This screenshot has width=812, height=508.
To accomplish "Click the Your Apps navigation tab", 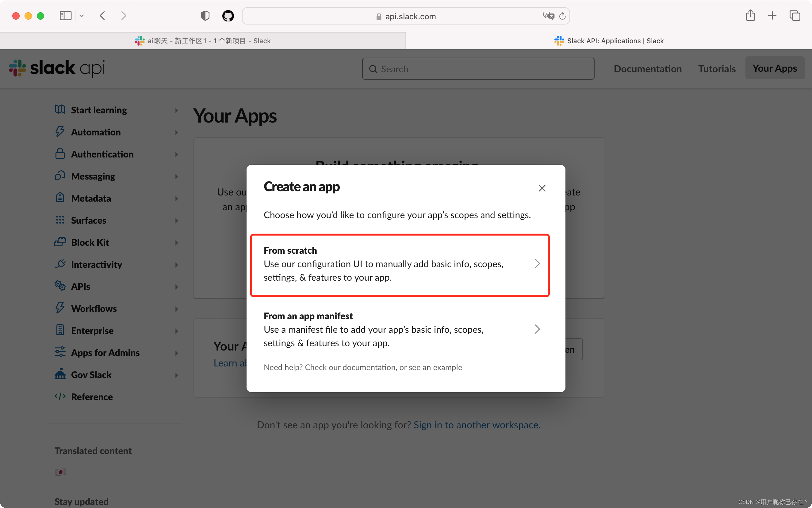I will click(774, 68).
